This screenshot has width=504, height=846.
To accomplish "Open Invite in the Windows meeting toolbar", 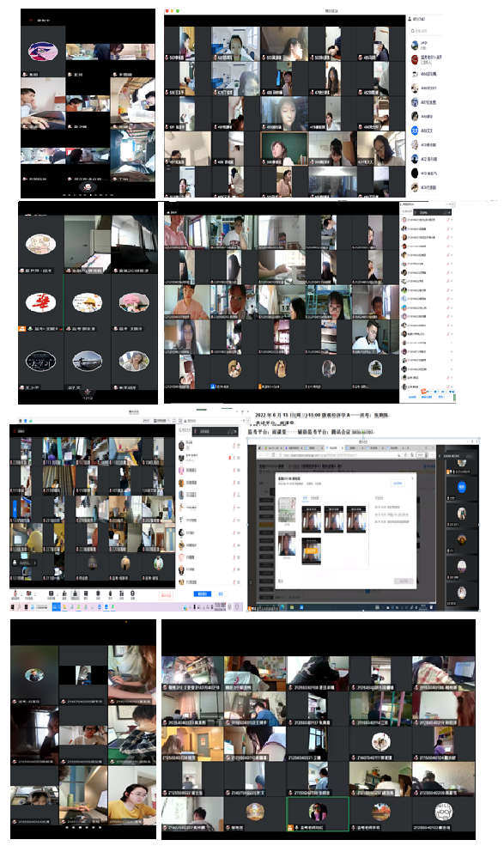I will (64, 594).
